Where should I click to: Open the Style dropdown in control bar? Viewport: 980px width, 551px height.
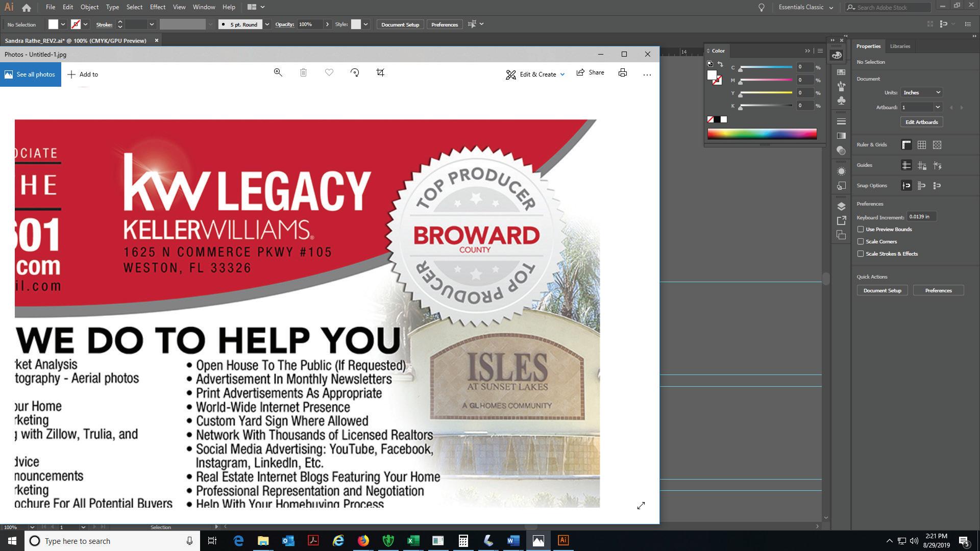[x=365, y=24]
